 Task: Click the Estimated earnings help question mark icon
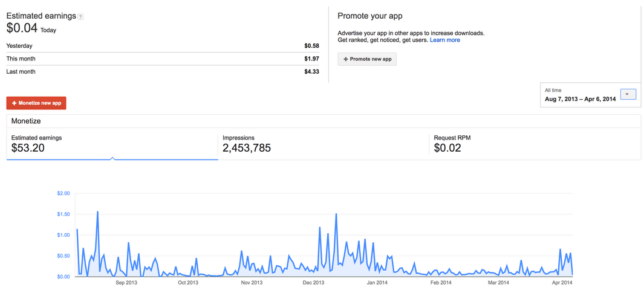[80, 17]
